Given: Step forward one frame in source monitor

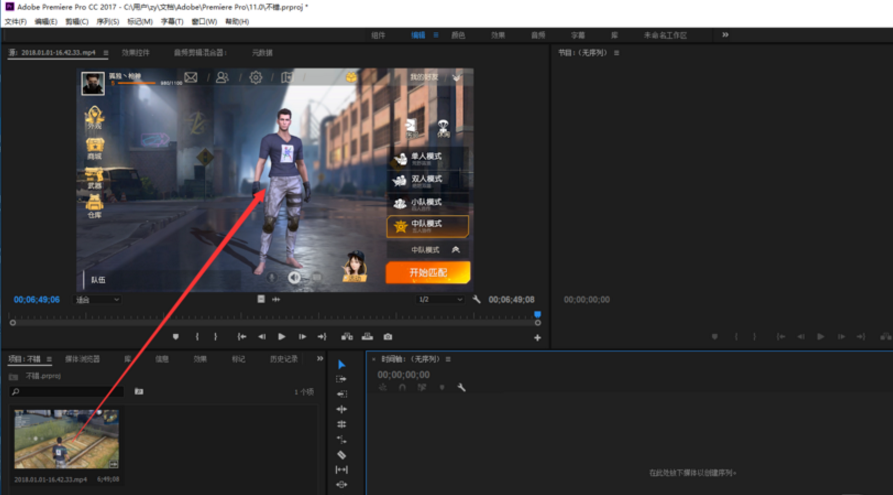Looking at the screenshot, I should 301,337.
